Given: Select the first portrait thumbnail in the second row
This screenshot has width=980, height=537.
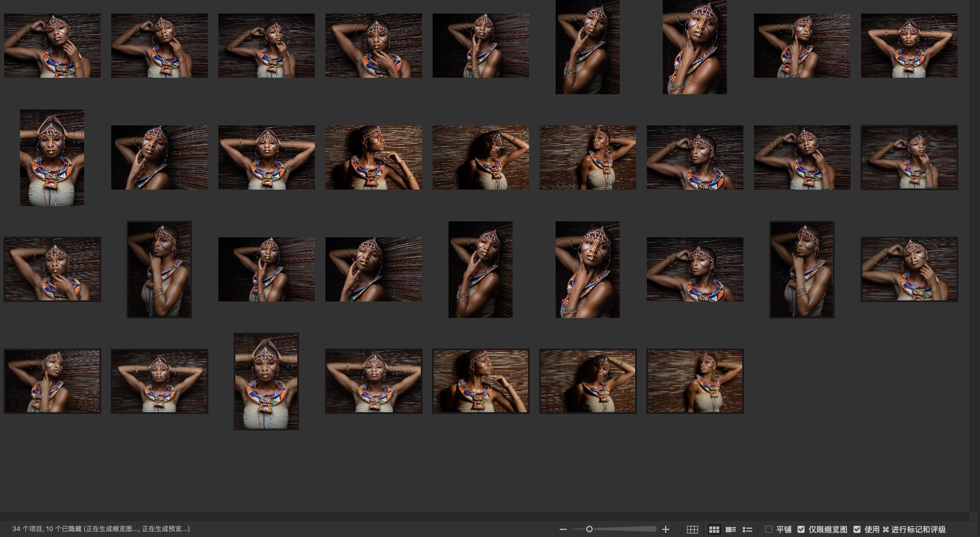Looking at the screenshot, I should [52, 158].
